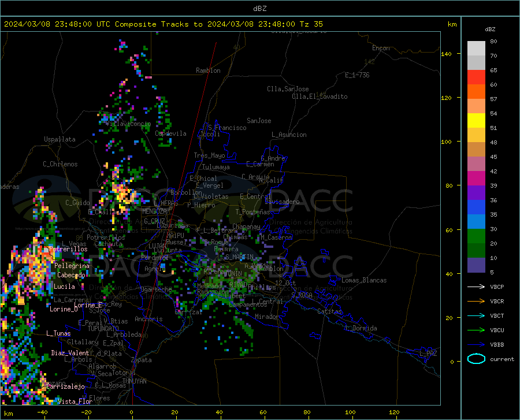The image size is (520, 420).
Task: Click the Encon label
Action: 381,48
